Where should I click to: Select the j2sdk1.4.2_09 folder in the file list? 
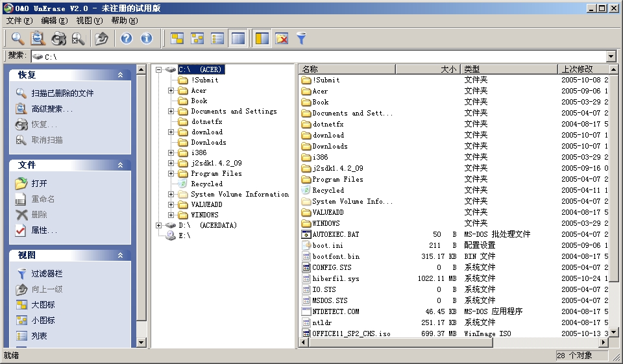point(337,168)
